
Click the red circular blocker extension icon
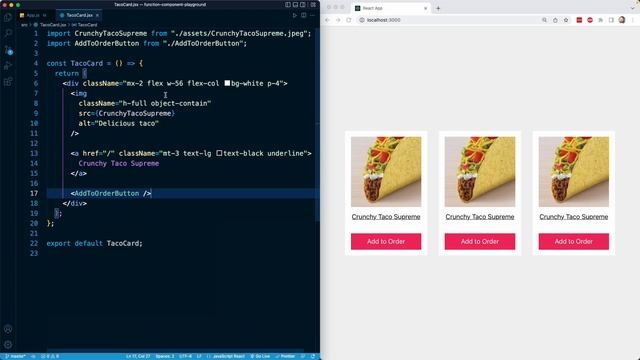click(x=590, y=20)
